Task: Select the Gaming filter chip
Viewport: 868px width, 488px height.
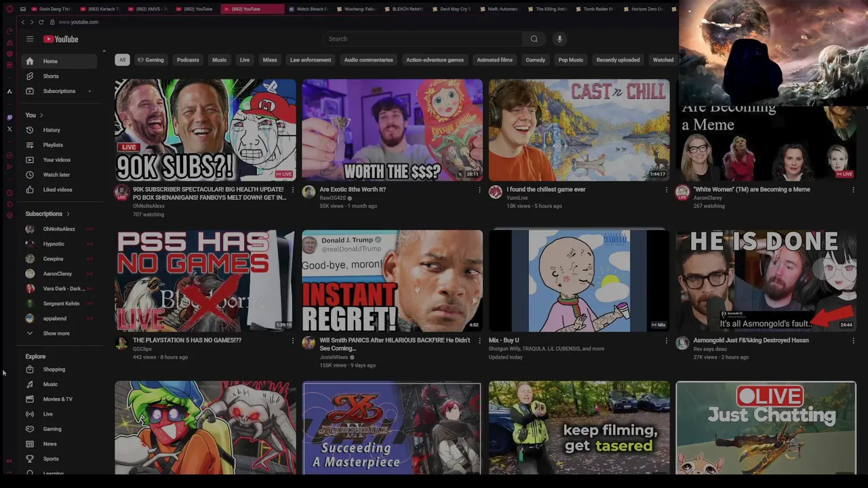Action: click(x=151, y=60)
